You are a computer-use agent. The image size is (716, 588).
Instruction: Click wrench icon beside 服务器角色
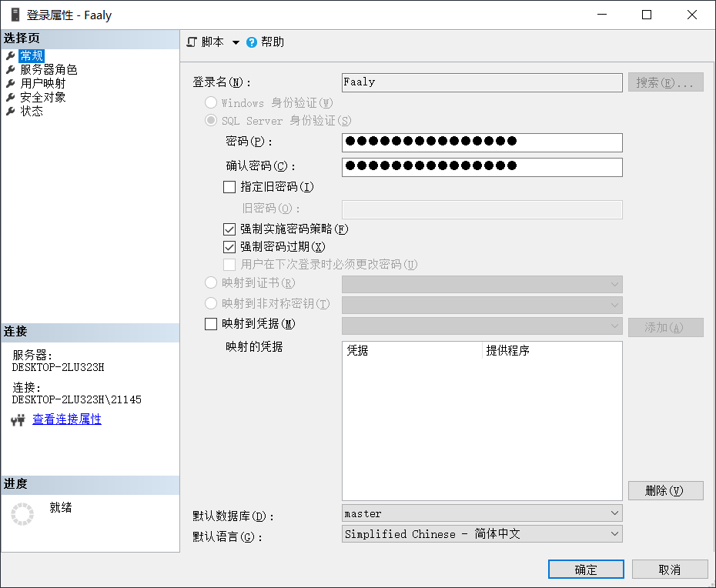pos(11,69)
